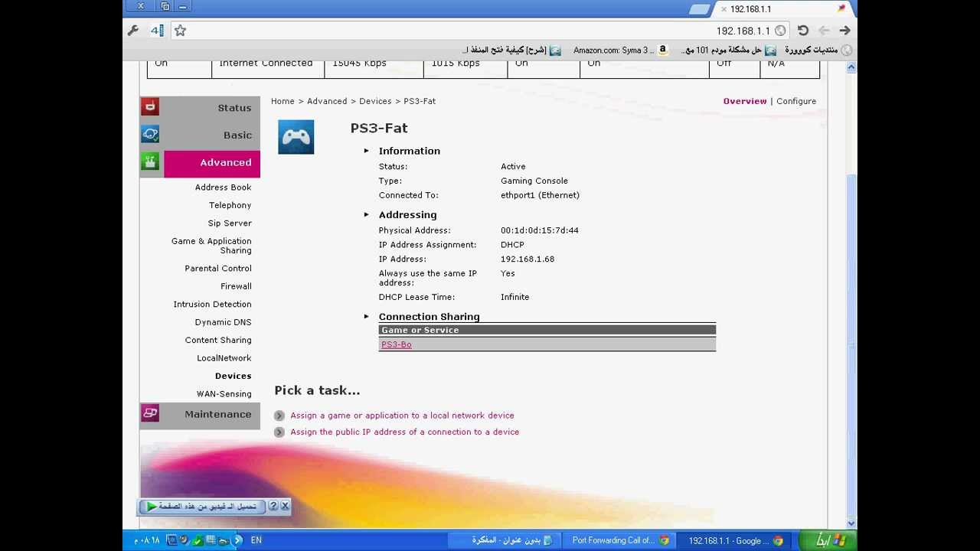The width and height of the screenshot is (980, 551).
Task: Open Content Sharing page
Action: point(218,341)
